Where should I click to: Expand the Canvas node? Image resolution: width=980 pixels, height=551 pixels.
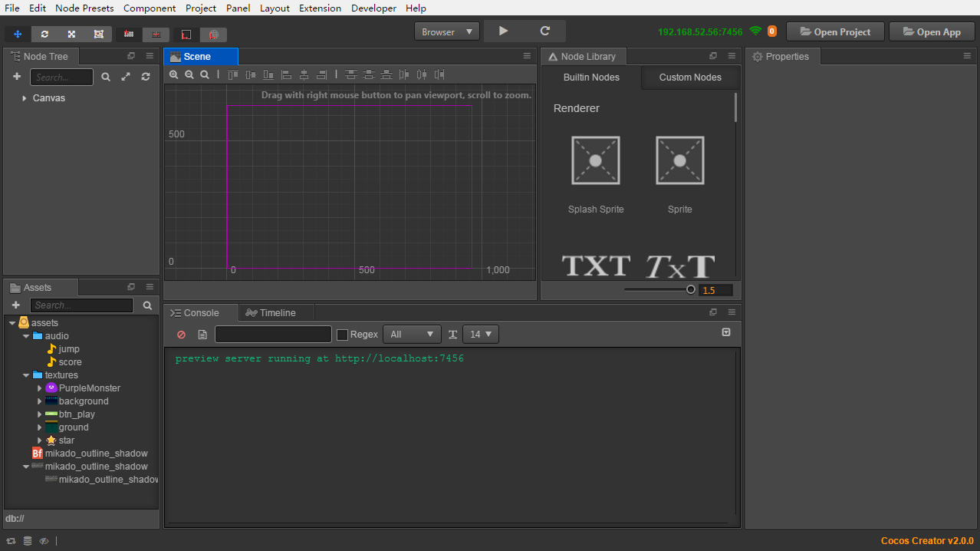(25, 98)
